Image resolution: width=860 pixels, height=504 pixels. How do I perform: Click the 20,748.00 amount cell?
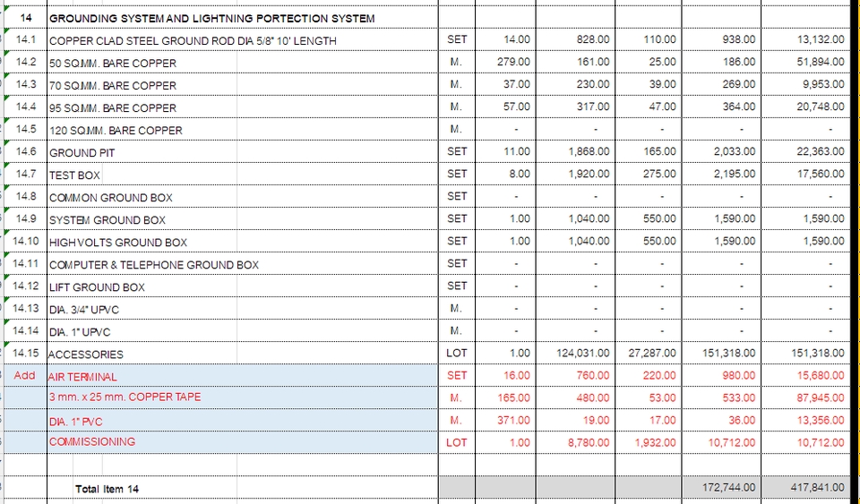[x=805, y=107]
